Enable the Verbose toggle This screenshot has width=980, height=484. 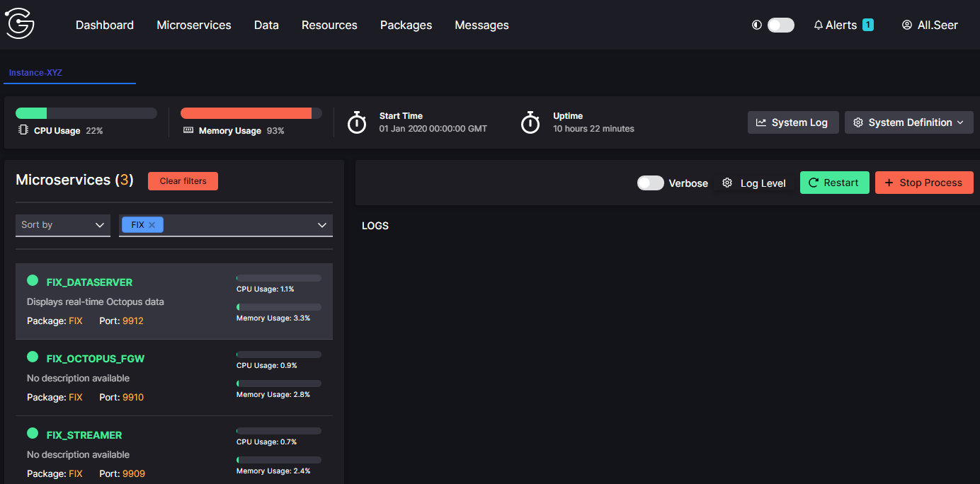click(x=651, y=183)
